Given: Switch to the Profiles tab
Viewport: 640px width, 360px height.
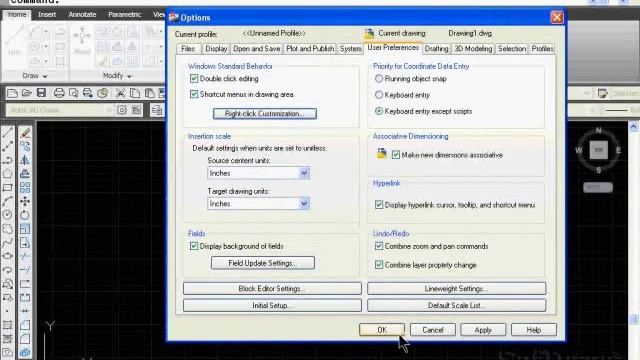Looking at the screenshot, I should pos(542,49).
